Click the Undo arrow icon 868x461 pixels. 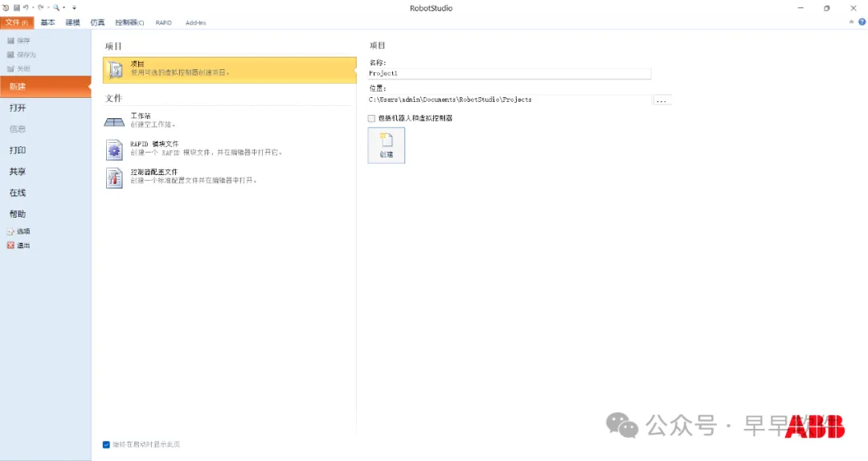click(26, 8)
